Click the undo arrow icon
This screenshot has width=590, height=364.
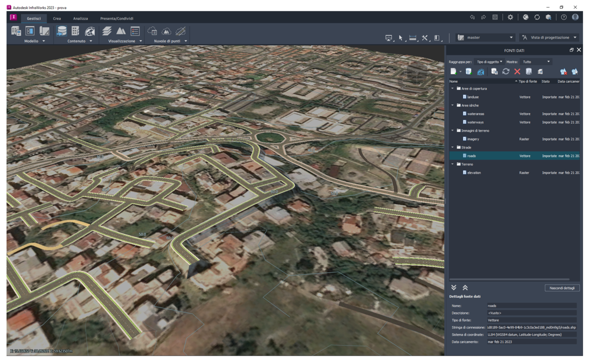point(472,17)
